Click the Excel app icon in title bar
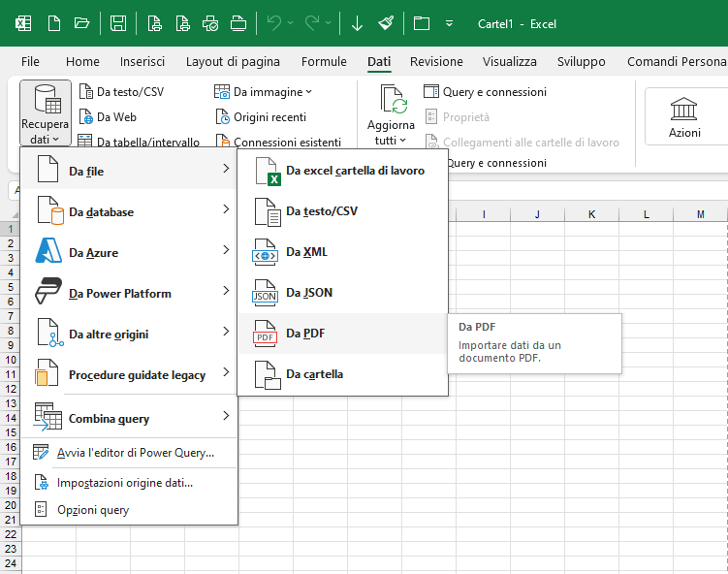 point(23,23)
